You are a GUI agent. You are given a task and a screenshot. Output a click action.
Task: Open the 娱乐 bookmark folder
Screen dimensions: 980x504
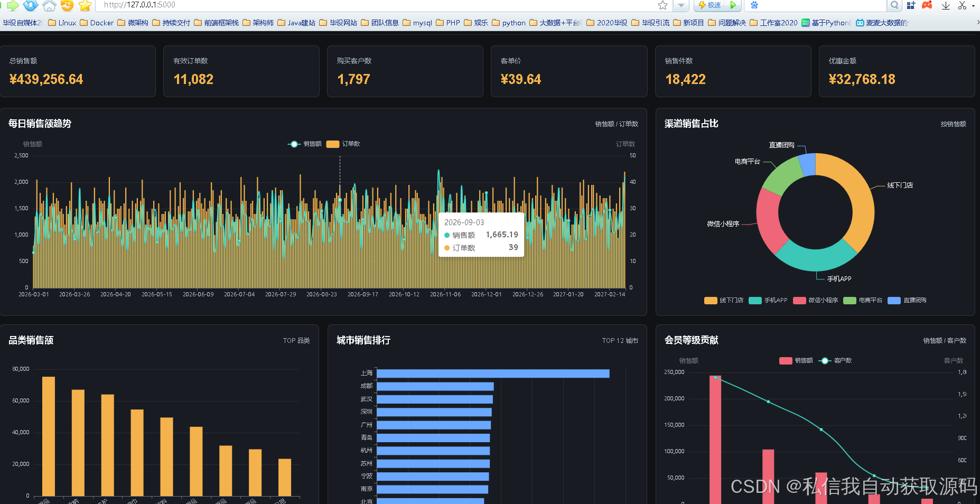click(x=476, y=23)
